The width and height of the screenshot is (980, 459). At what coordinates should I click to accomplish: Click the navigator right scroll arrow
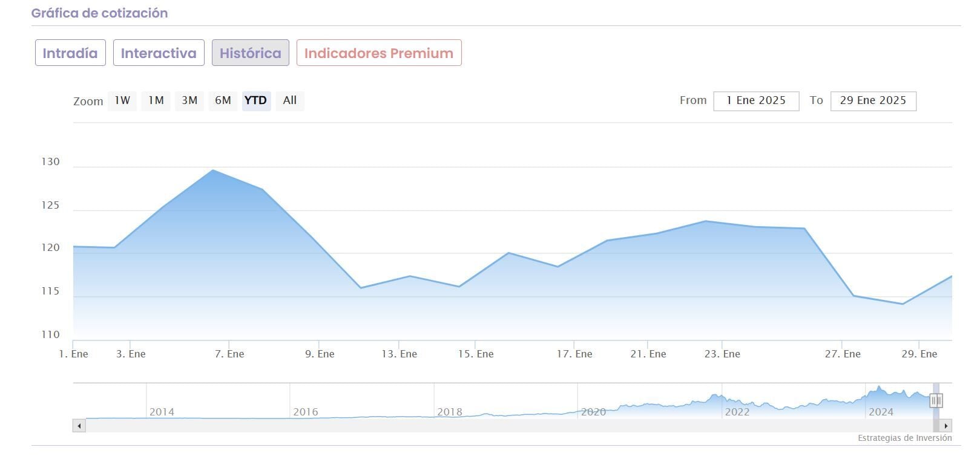(946, 426)
